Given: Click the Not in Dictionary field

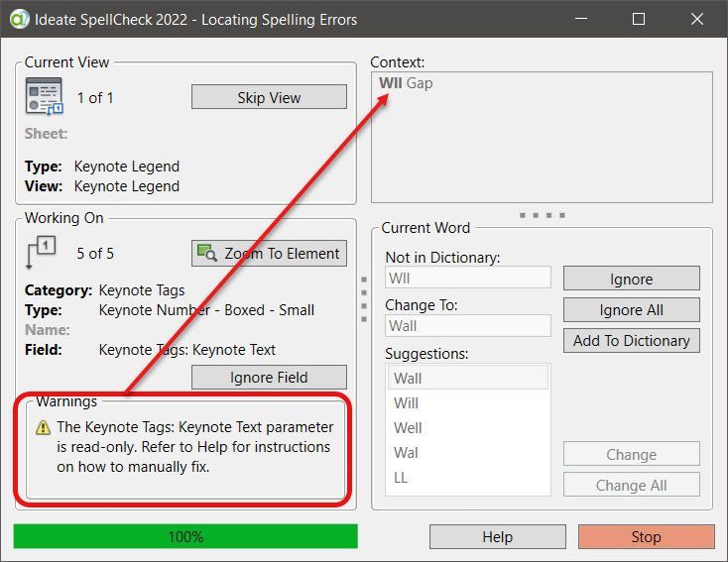Looking at the screenshot, I should point(468,278).
